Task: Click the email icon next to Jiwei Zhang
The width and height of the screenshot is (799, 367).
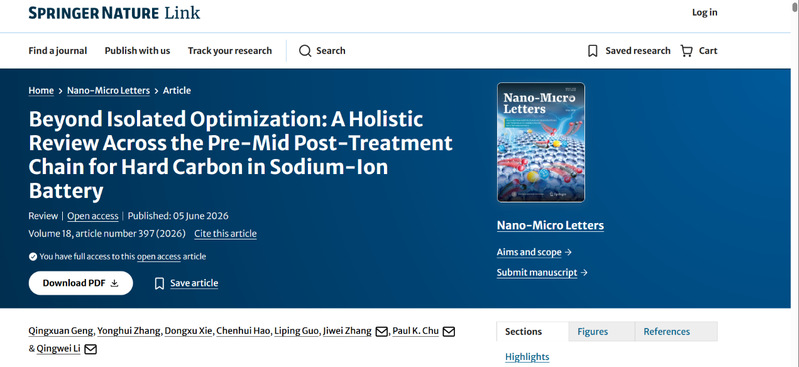Action: click(381, 332)
